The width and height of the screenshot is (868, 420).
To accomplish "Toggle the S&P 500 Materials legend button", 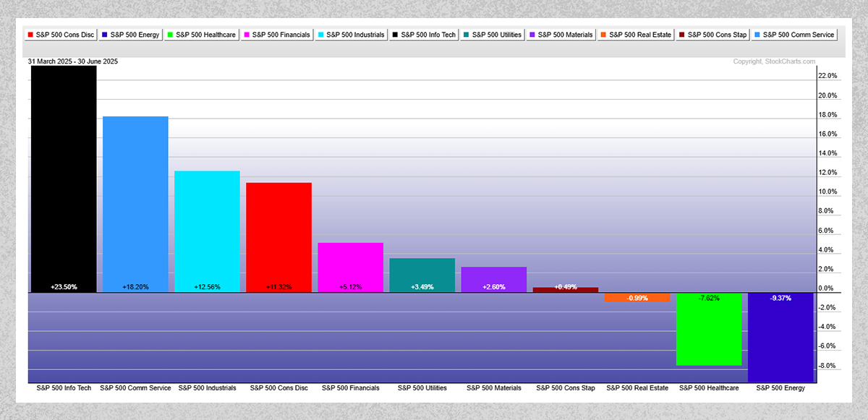I will 562,35.
